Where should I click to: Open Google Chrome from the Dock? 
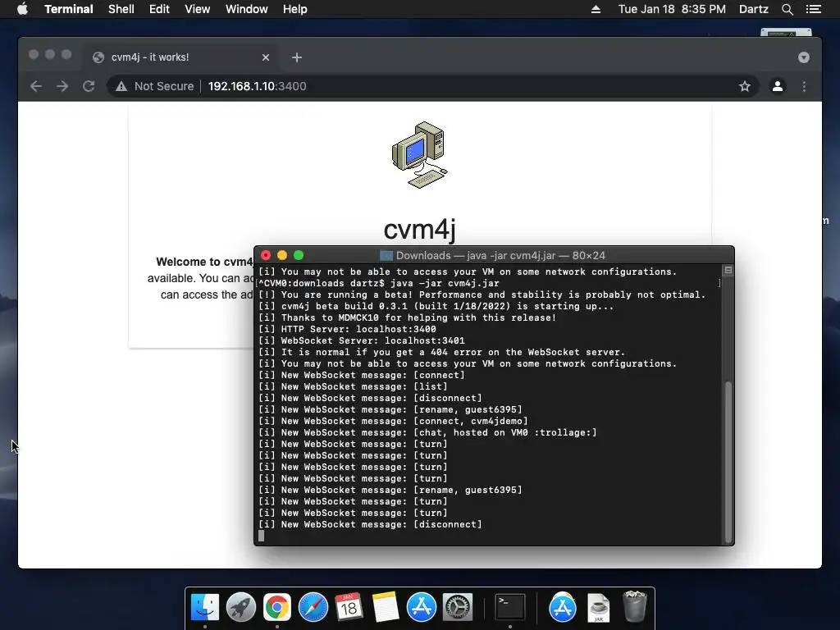coord(277,607)
